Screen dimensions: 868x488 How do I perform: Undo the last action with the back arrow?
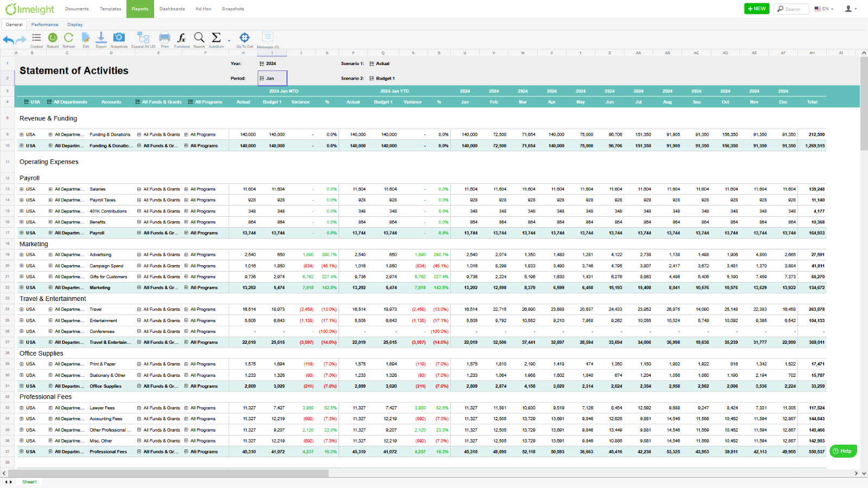click(8, 40)
